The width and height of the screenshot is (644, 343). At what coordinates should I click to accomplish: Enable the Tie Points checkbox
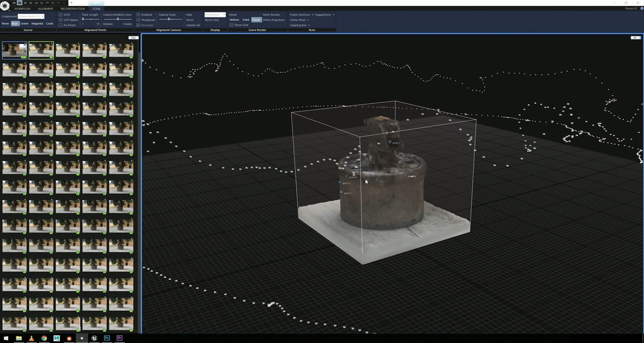(61, 25)
